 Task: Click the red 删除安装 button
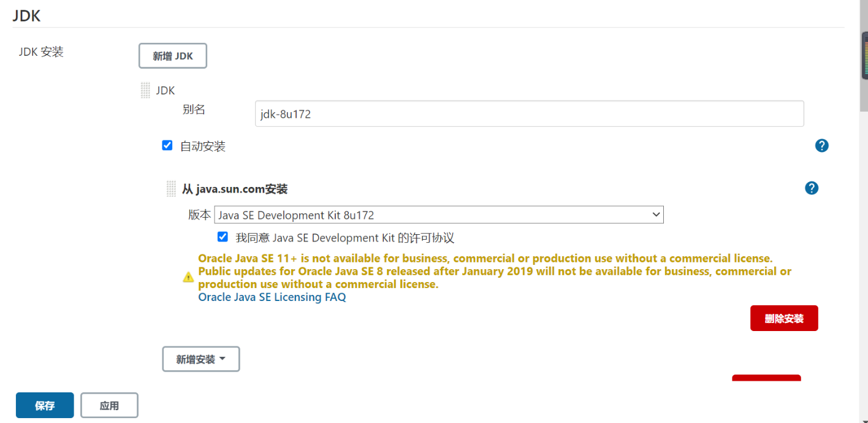point(784,318)
